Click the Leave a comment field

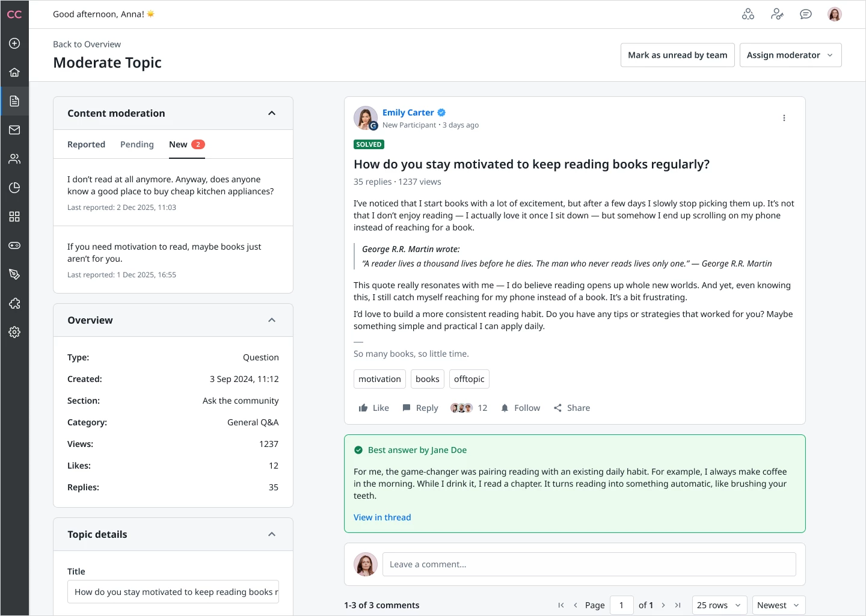589,564
